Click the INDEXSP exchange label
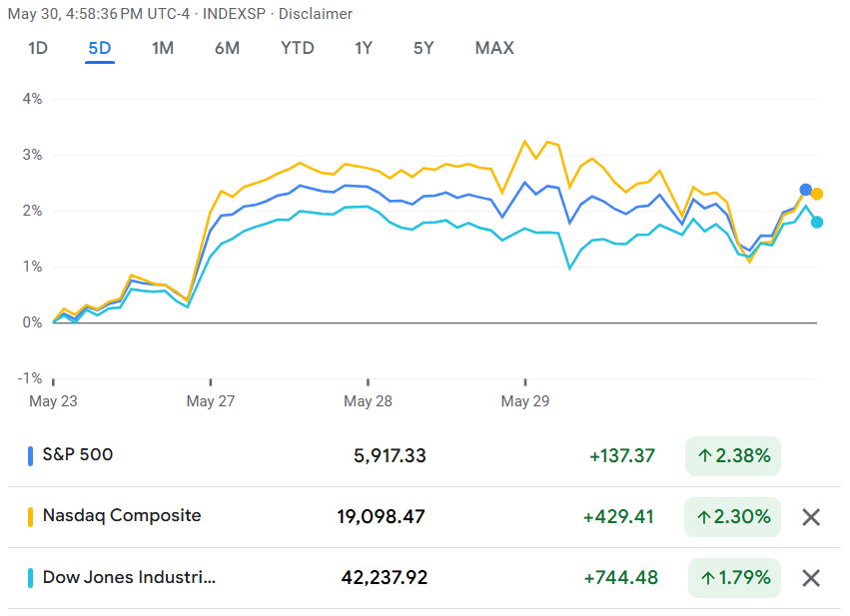Screen dimensions: 850x616 pos(234,14)
